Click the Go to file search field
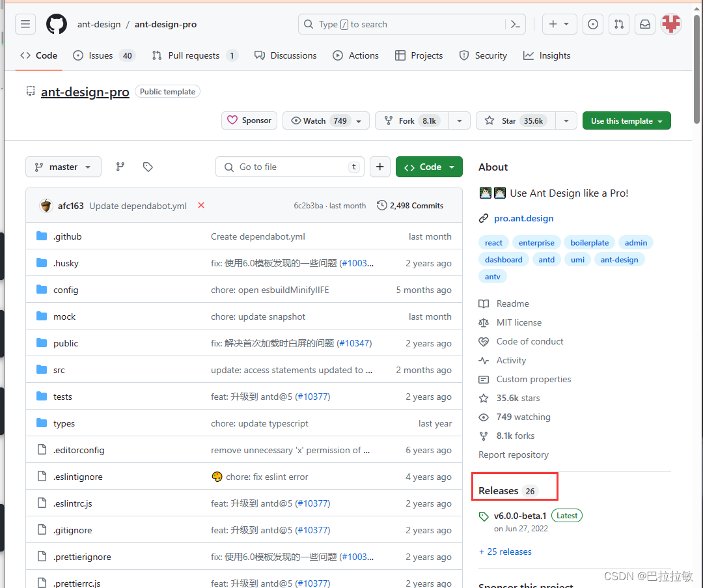Viewport: 703px width, 588px height. pyautogui.click(x=290, y=167)
